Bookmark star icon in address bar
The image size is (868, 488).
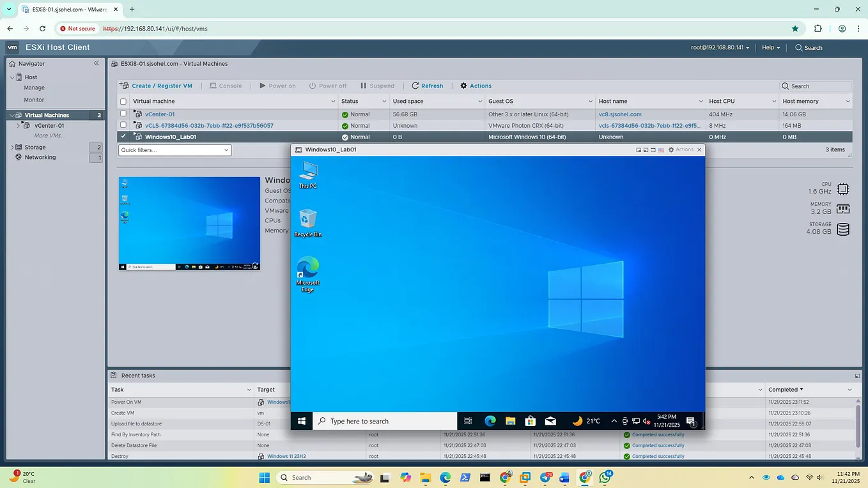coord(795,28)
